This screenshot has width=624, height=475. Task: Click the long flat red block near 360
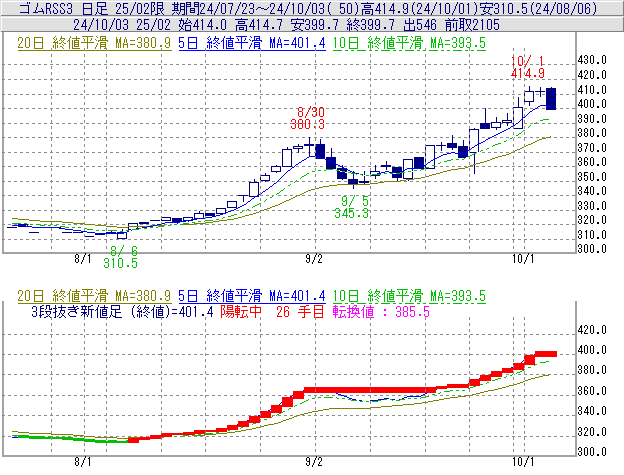(370, 390)
